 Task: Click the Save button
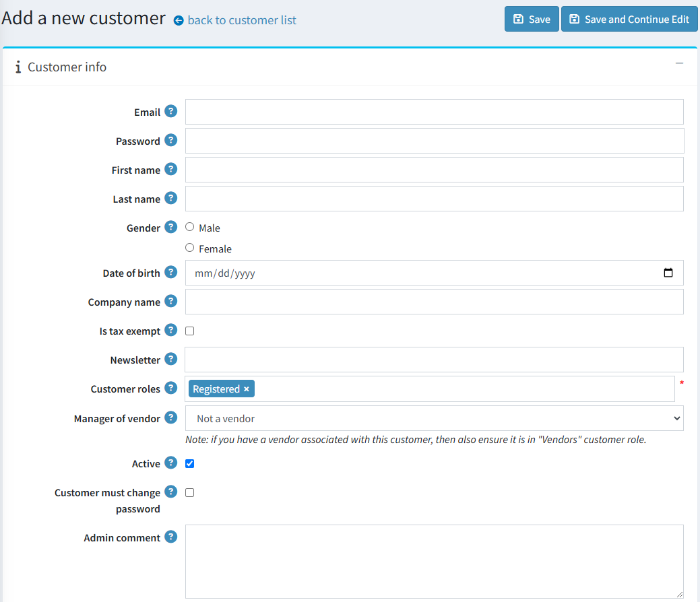(532, 20)
